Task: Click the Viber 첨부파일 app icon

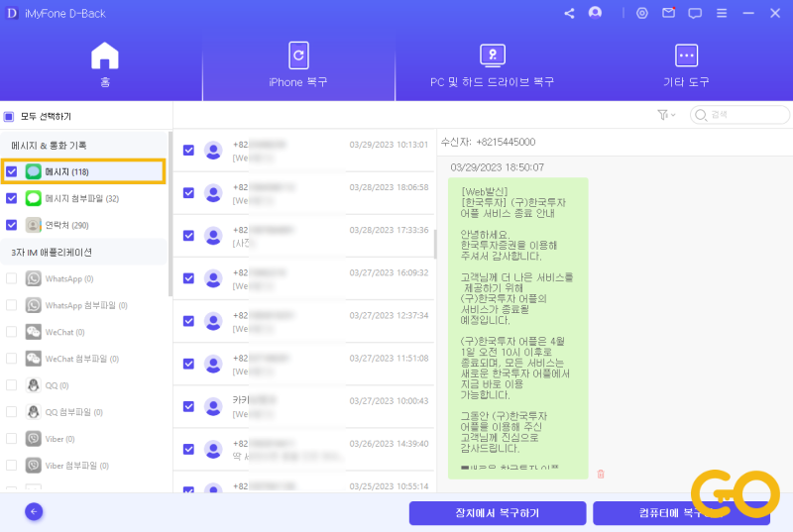Action: point(34,466)
